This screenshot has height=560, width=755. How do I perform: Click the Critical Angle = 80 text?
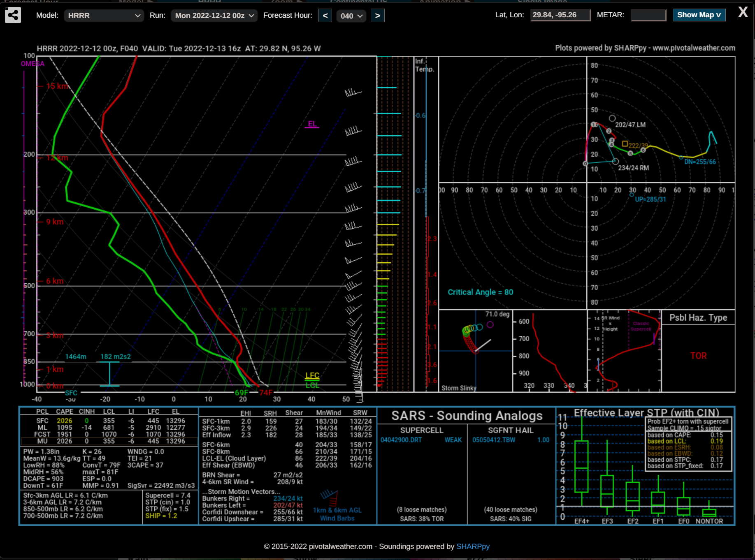(x=480, y=292)
